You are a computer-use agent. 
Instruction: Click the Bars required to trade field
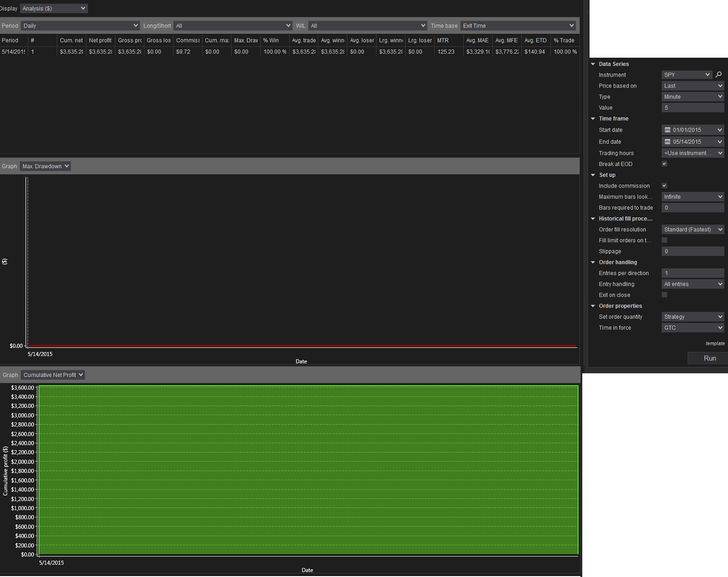tap(693, 208)
